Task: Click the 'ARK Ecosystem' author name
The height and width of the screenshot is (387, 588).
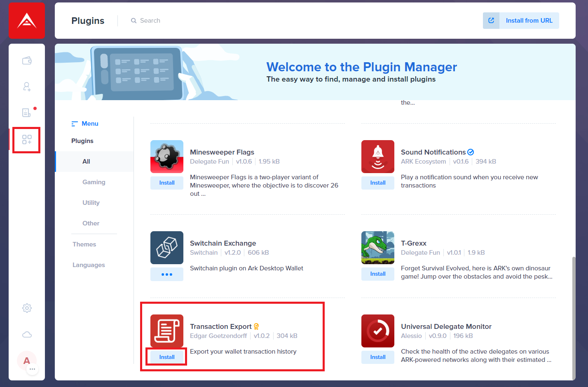Action: tap(423, 162)
